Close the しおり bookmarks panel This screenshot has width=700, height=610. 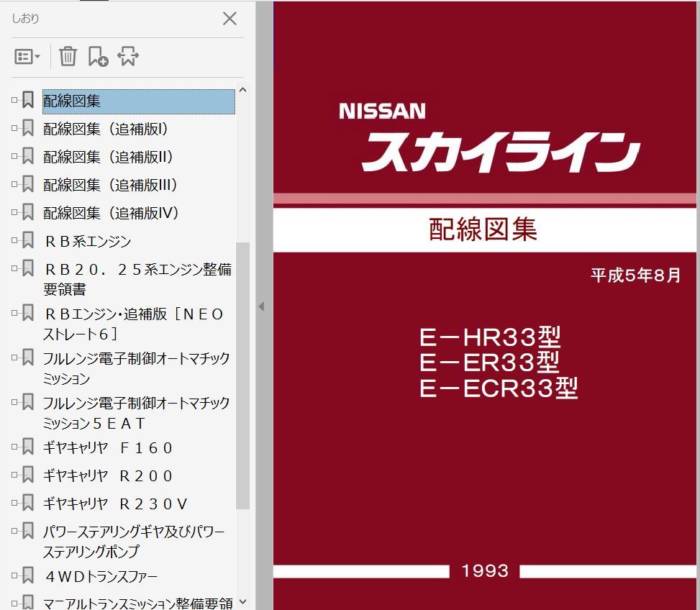click(229, 19)
